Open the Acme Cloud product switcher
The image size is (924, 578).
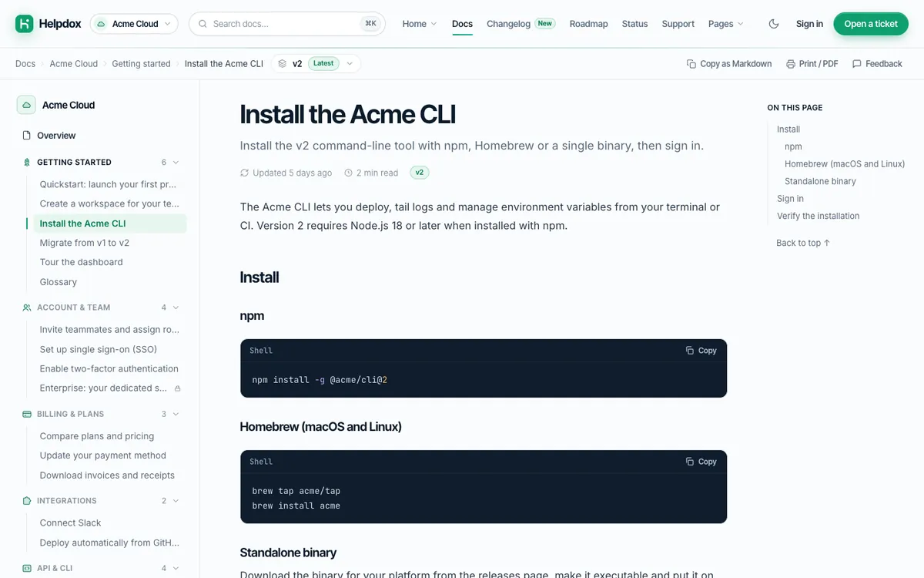pyautogui.click(x=134, y=24)
